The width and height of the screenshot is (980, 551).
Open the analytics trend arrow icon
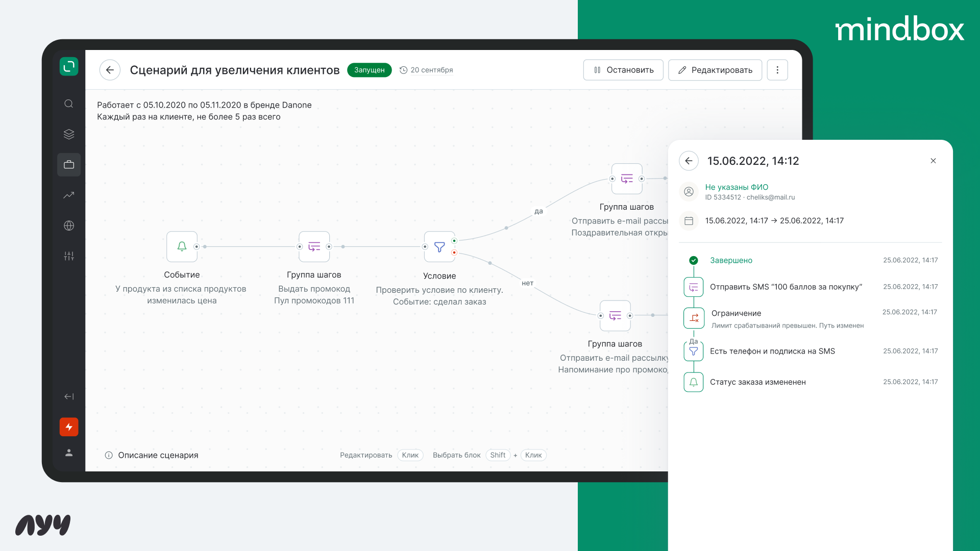(x=69, y=195)
